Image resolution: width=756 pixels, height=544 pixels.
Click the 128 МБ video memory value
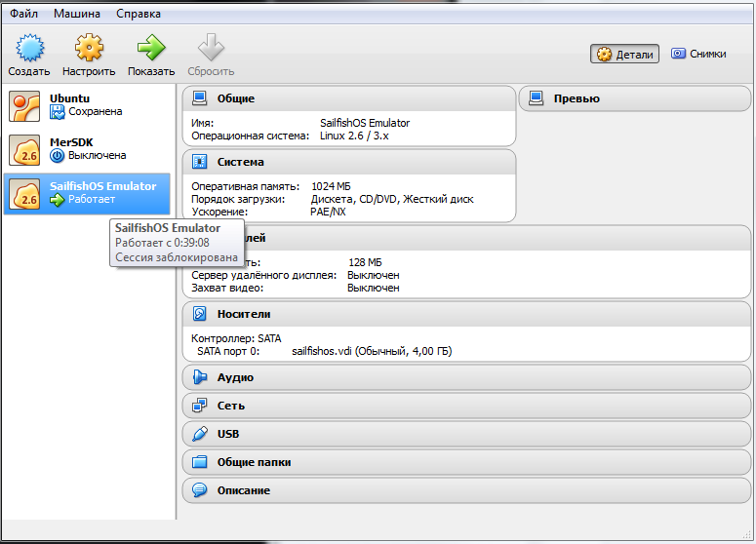coord(365,262)
